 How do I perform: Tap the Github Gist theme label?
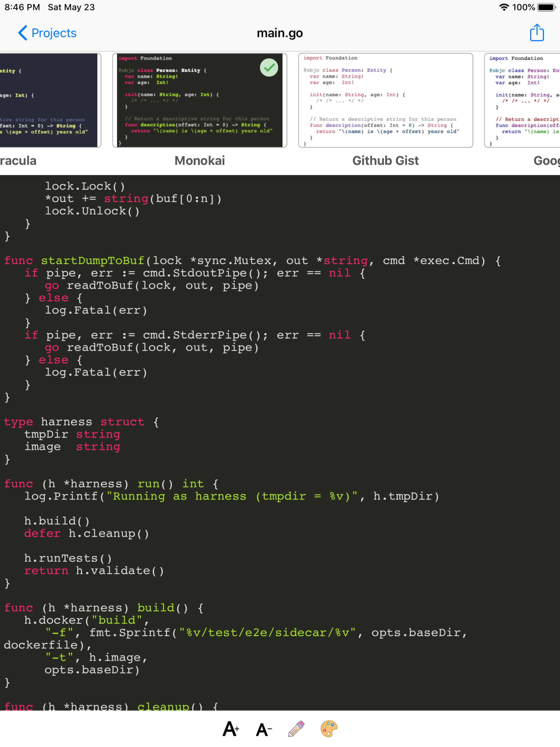pos(385,161)
